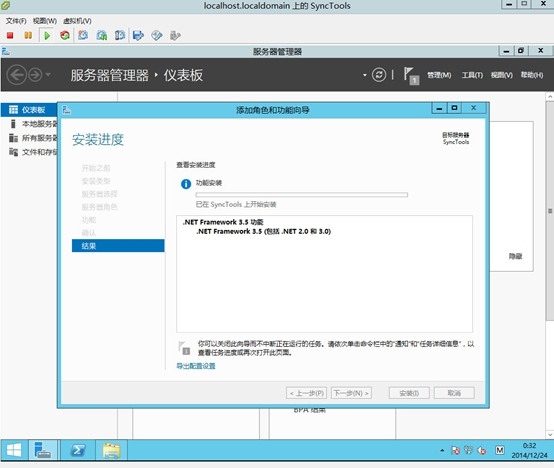The height and width of the screenshot is (468, 554).
Task: Click the IME M indicator
Action: 500,450
